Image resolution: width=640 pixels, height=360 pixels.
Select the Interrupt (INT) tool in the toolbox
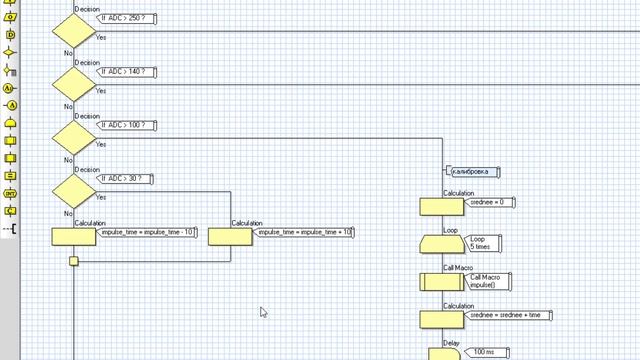(x=10, y=193)
